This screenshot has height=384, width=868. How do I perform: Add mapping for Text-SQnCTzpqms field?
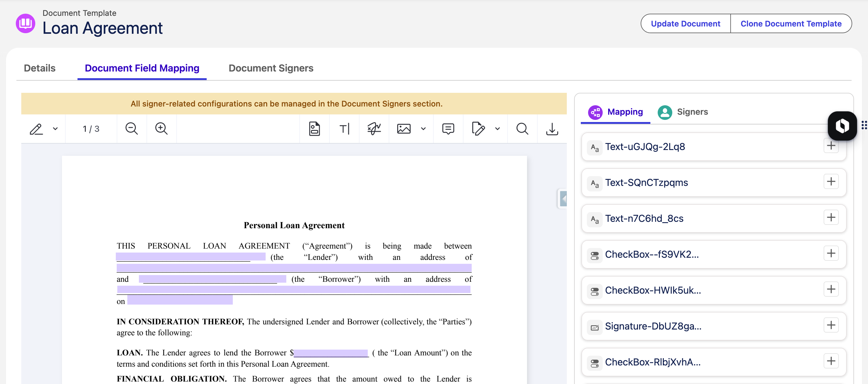[831, 182]
